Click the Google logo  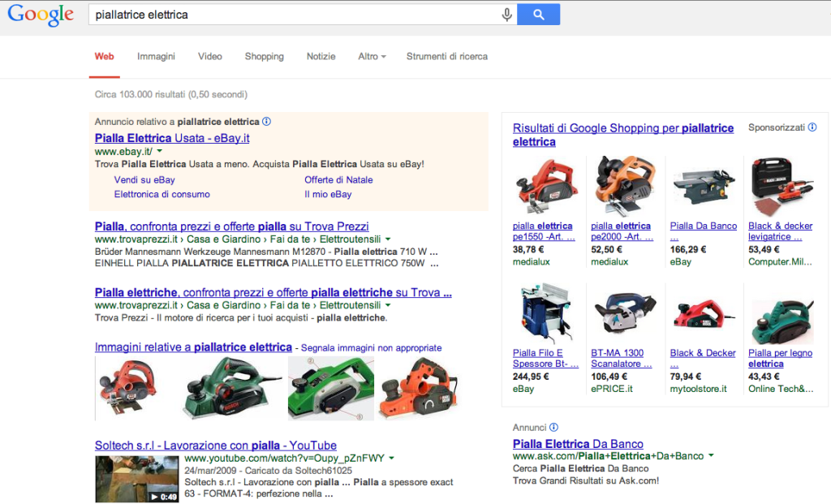(x=41, y=15)
